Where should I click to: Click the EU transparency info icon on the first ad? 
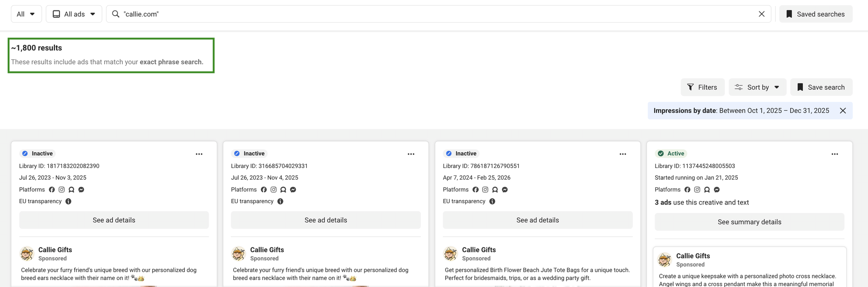coord(68,201)
